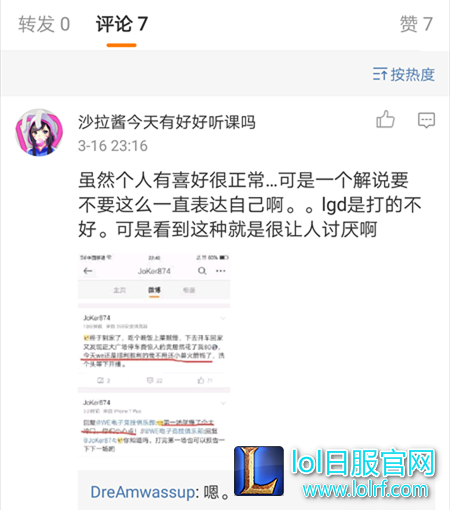Open the commenter's rabbit-ear avatar
Image resolution: width=450 pixels, height=510 pixels.
(x=39, y=132)
